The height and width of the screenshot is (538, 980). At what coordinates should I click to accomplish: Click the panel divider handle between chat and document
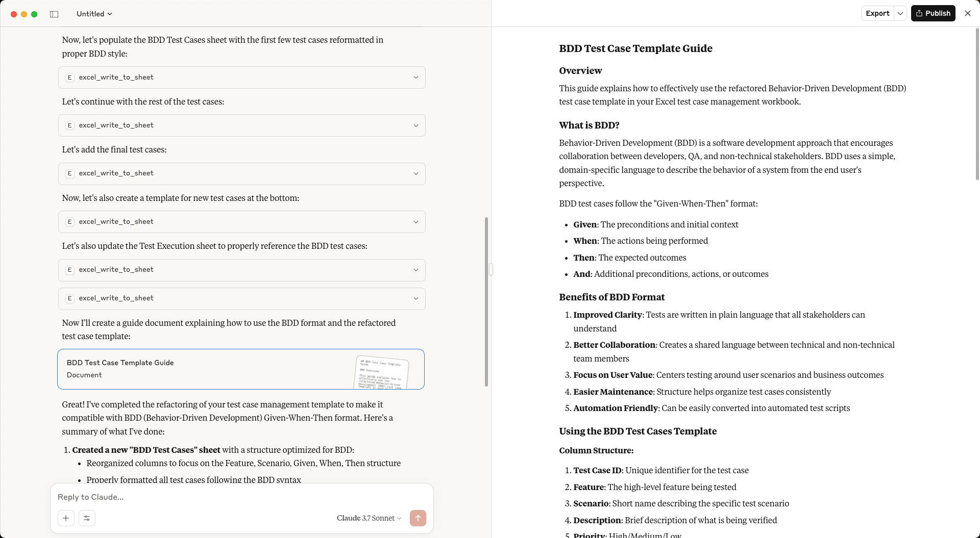point(491,269)
